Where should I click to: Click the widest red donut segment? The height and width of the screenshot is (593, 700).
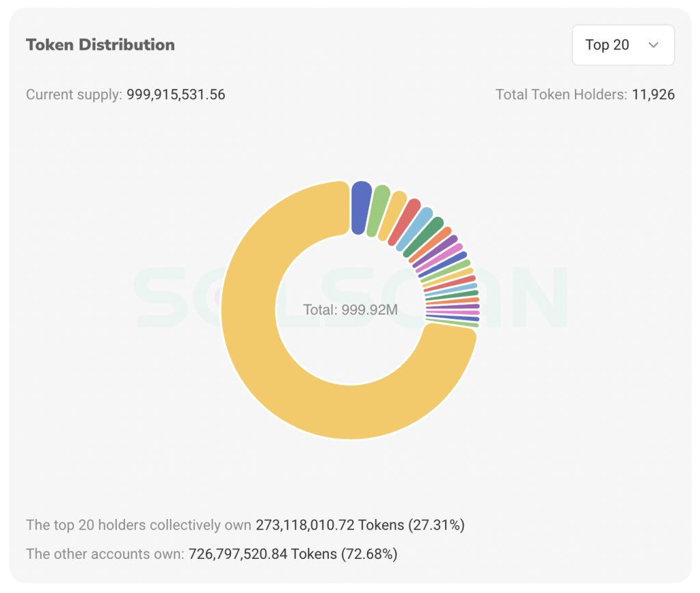(x=404, y=222)
